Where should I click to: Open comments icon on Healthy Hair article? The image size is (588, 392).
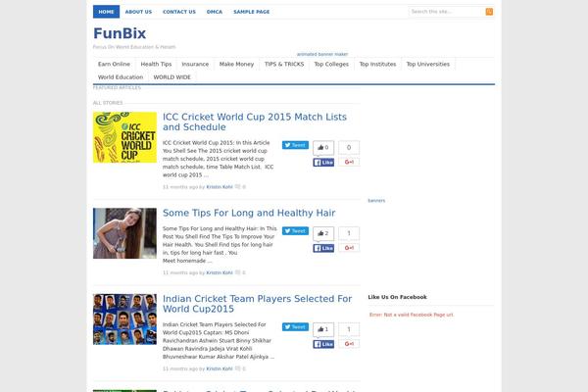238,272
